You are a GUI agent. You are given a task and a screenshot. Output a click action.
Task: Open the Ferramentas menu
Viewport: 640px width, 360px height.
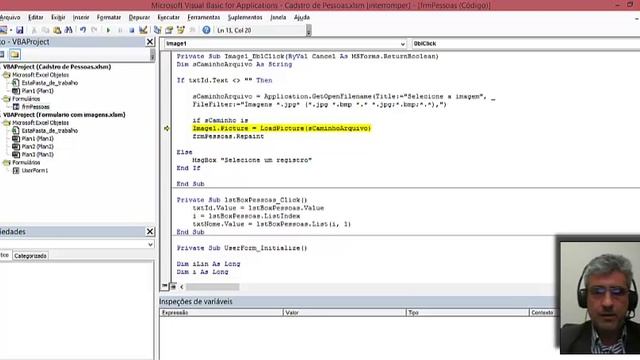[x=204, y=17]
